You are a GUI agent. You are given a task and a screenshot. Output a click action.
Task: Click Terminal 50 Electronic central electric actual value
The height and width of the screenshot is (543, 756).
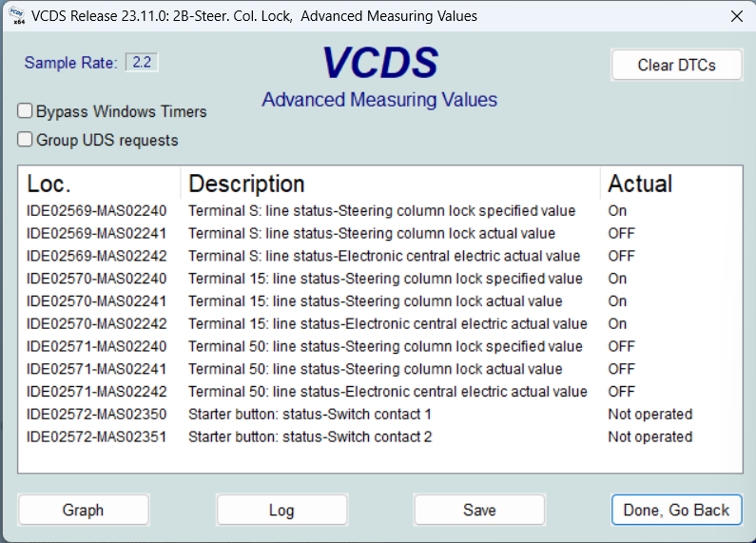[x=388, y=392]
